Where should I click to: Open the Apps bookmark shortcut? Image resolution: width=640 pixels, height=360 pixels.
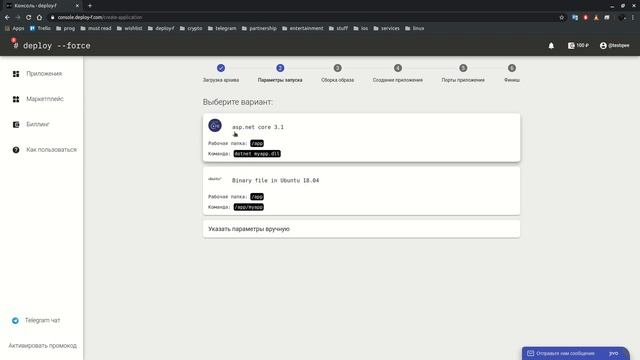point(14,29)
